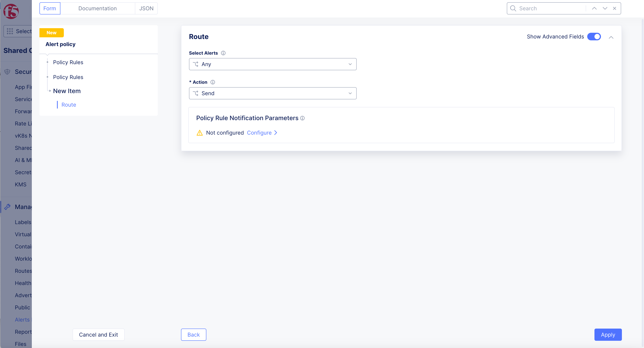Go to previous search result arrow
The width and height of the screenshot is (644, 348).
594,9
